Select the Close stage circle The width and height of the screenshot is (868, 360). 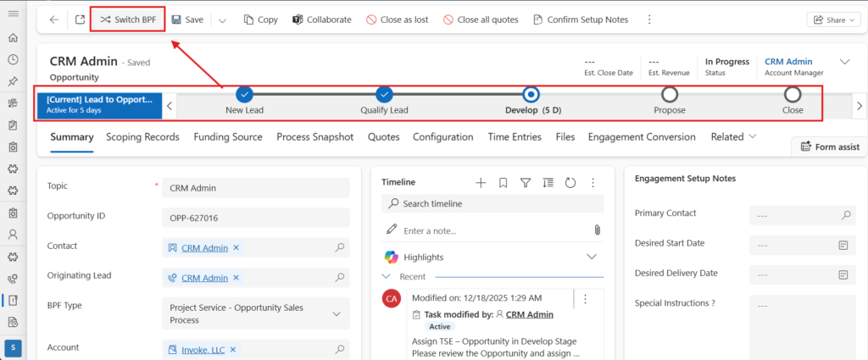(x=793, y=94)
